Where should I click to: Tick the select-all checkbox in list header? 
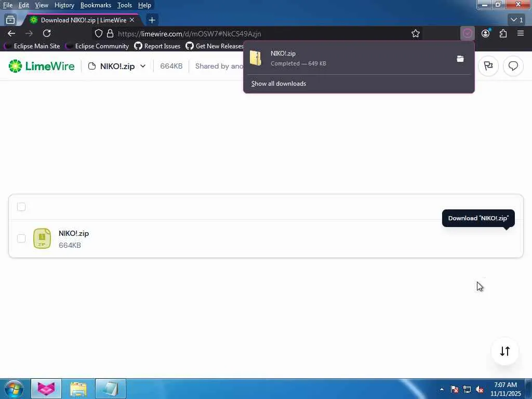tap(21, 207)
